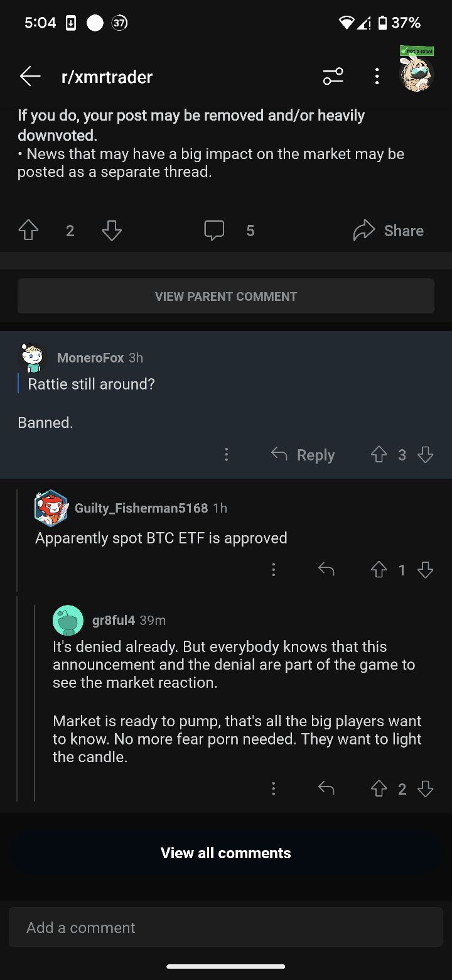Screen dimensions: 452x980
Task: Focus the Add a comment field
Action: coord(226,927)
